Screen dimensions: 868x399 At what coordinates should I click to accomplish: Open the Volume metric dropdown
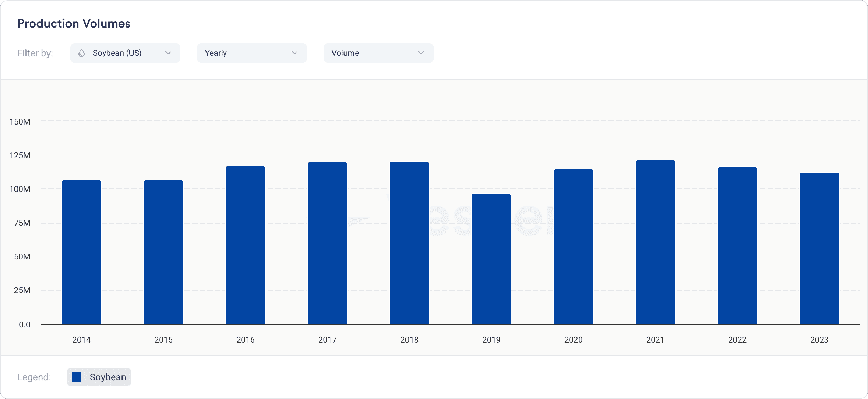click(x=378, y=53)
